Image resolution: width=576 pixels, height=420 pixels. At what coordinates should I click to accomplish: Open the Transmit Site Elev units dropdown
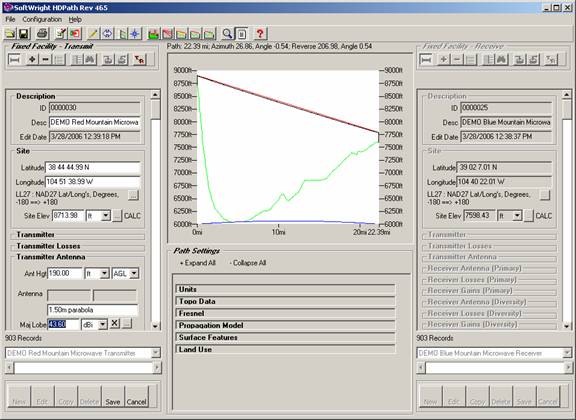coord(106,216)
